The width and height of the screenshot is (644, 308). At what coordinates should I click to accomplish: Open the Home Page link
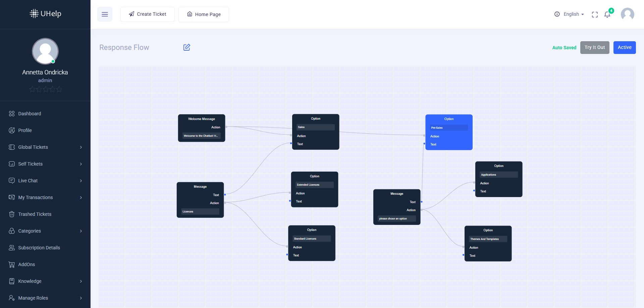[x=204, y=14]
